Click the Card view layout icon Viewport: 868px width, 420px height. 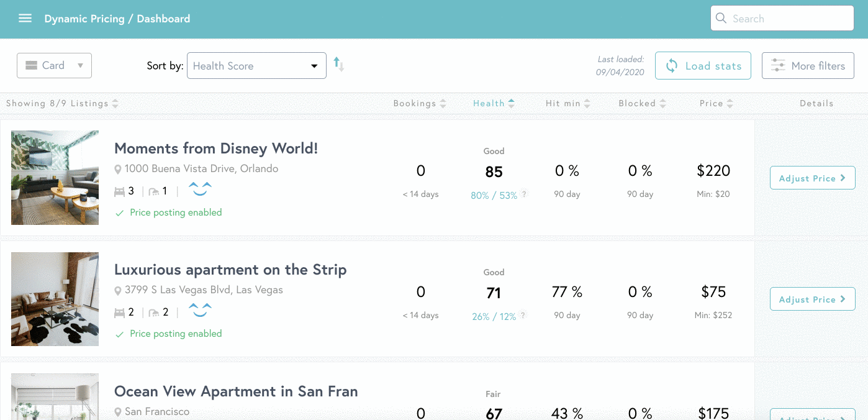(x=31, y=66)
